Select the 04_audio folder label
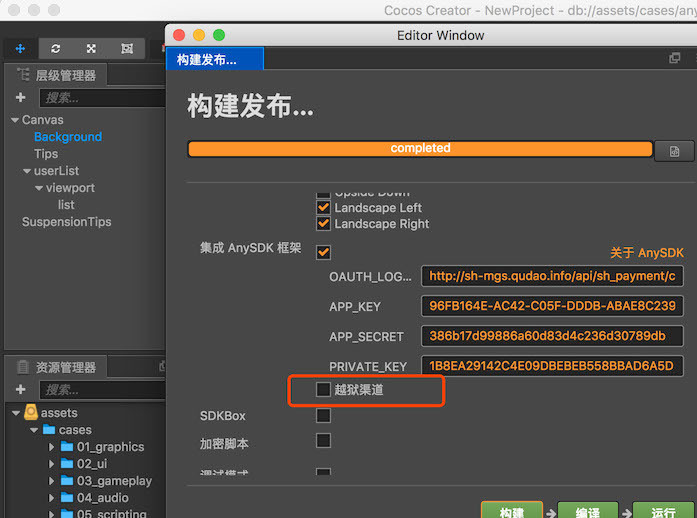Image resolution: width=697 pixels, height=518 pixels. click(x=103, y=498)
